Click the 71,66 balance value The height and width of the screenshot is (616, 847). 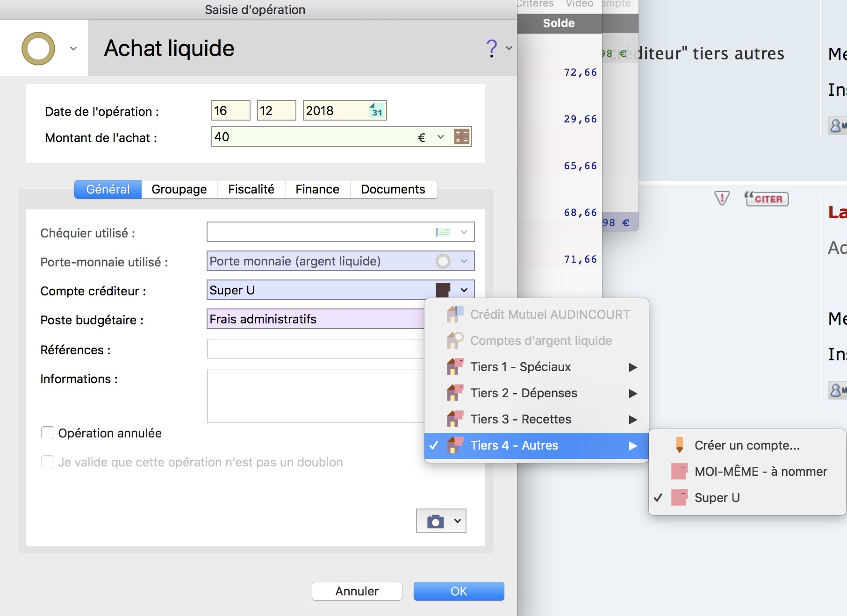pyautogui.click(x=580, y=259)
